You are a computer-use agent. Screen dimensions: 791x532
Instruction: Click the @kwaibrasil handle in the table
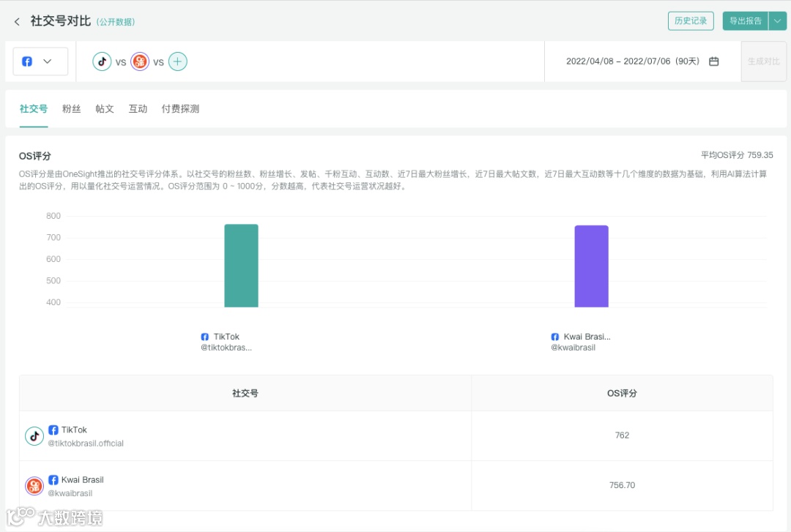pyautogui.click(x=70, y=493)
